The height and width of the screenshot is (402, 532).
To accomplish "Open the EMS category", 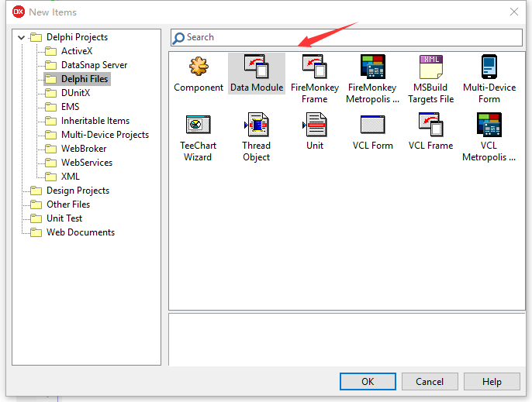I will click(71, 107).
